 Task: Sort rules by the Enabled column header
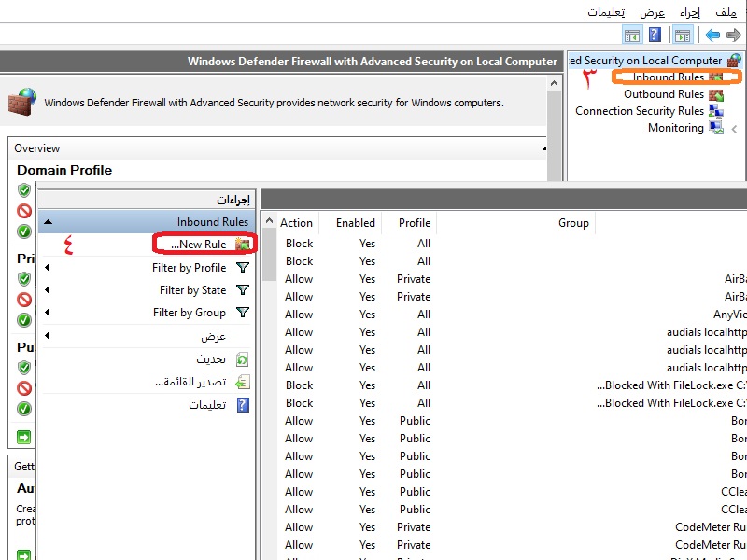click(x=356, y=223)
